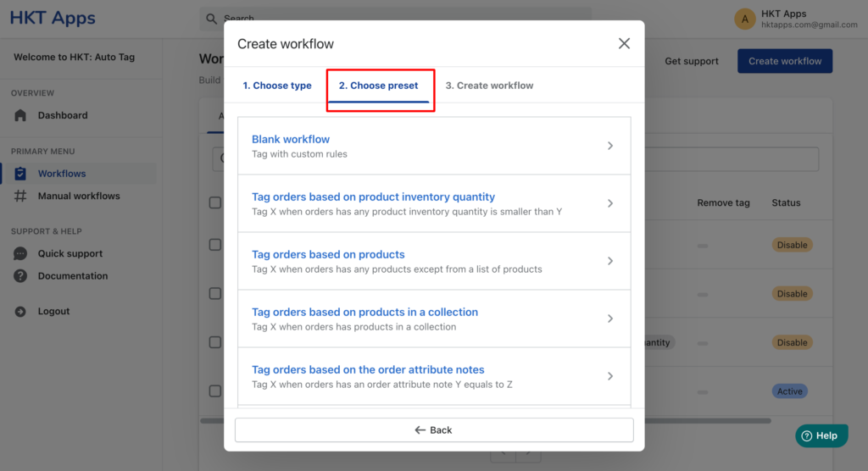
Task: Switch to the 1. Choose type tab
Action: pos(277,86)
